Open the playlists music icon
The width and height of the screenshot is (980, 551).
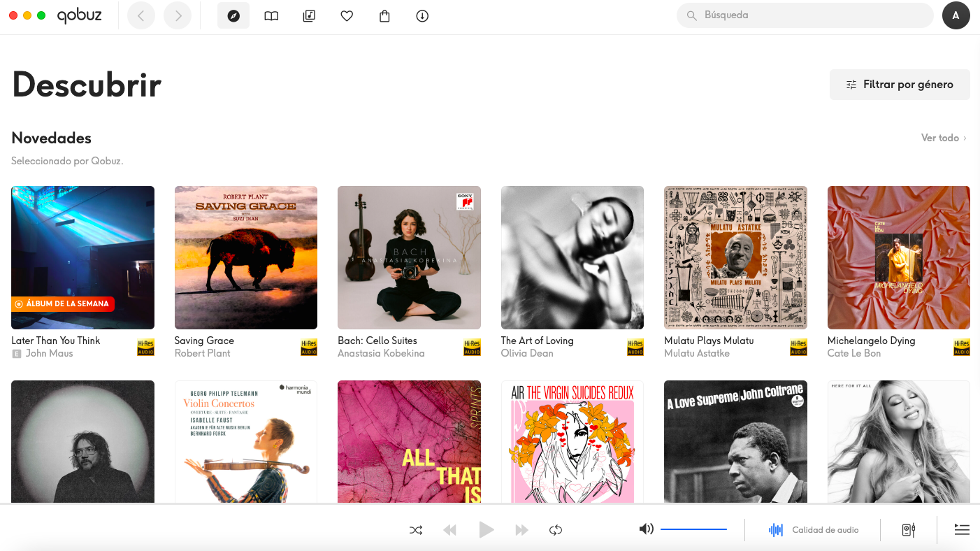click(x=309, y=15)
